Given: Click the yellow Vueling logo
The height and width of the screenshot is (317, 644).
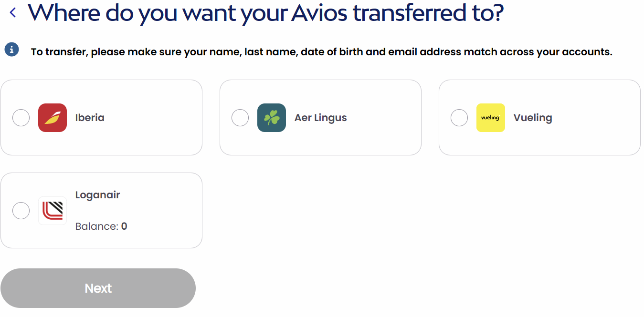Looking at the screenshot, I should (x=491, y=118).
